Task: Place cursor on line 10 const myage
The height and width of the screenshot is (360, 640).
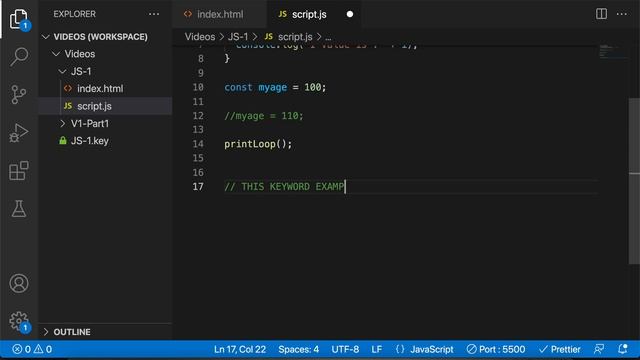Action: pyautogui.click(x=275, y=87)
